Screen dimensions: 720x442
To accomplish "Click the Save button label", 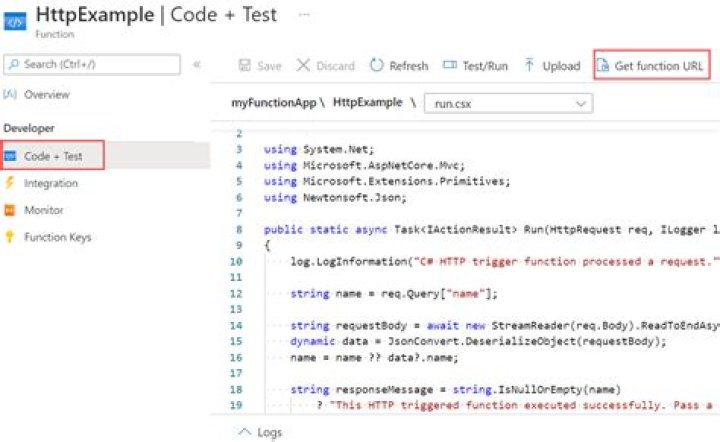I will [x=269, y=66].
